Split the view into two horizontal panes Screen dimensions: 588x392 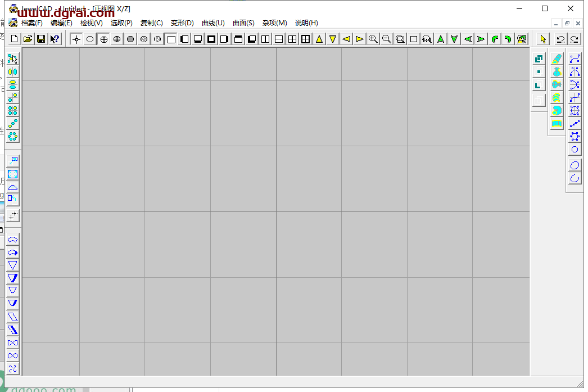279,39
